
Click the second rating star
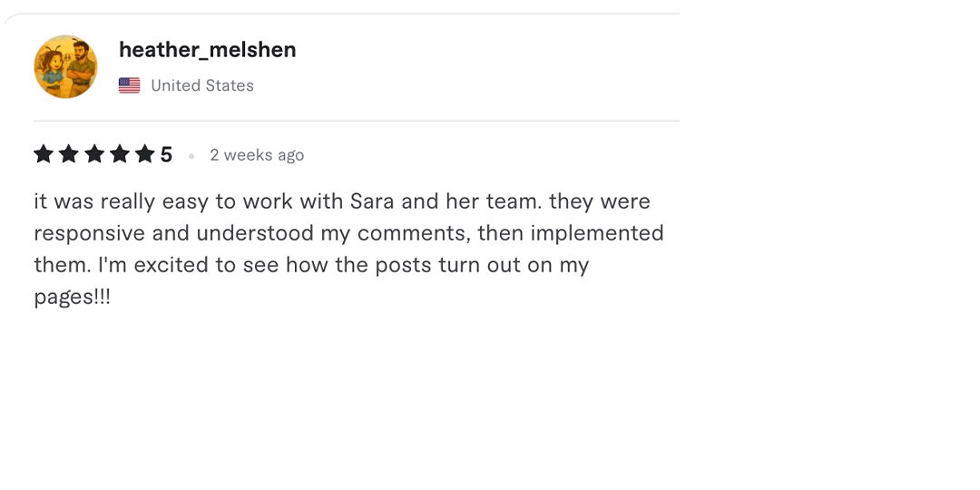69,154
